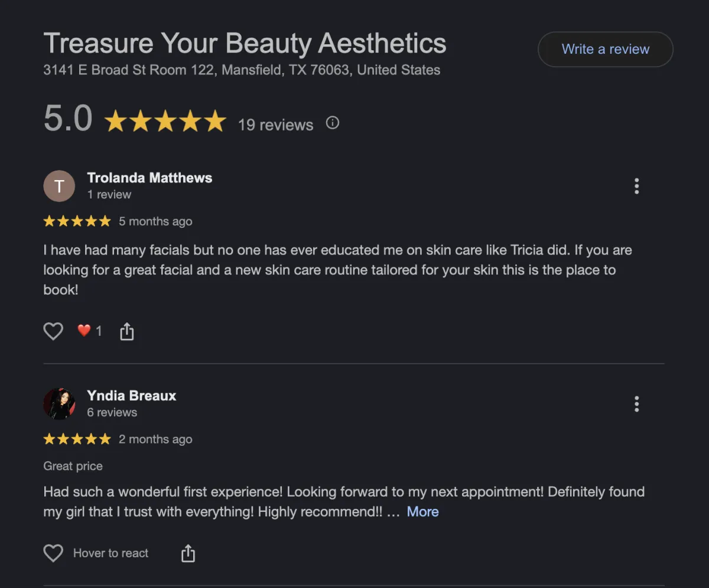Open the options menu for Yndia Breaux's review

click(636, 404)
